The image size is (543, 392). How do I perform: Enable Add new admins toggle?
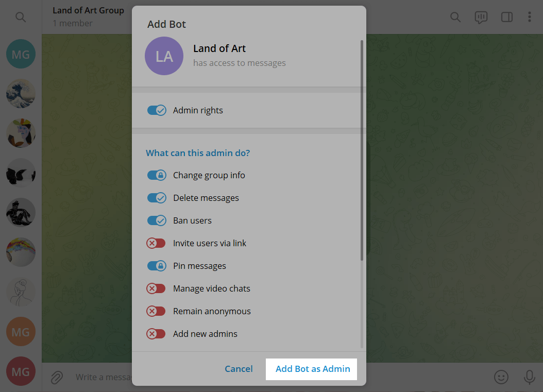click(x=156, y=334)
